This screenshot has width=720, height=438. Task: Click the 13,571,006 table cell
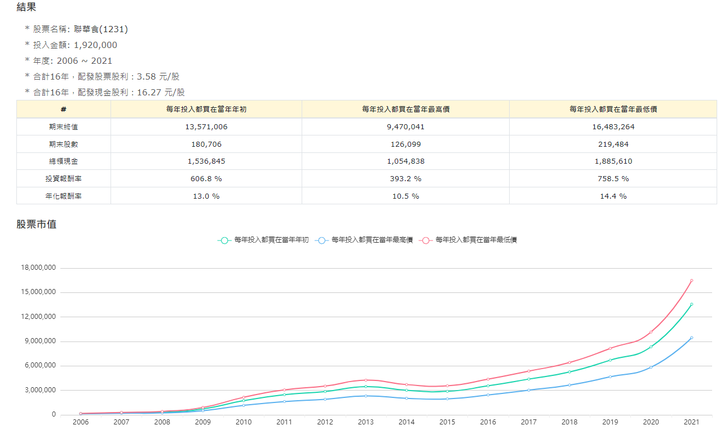point(206,127)
